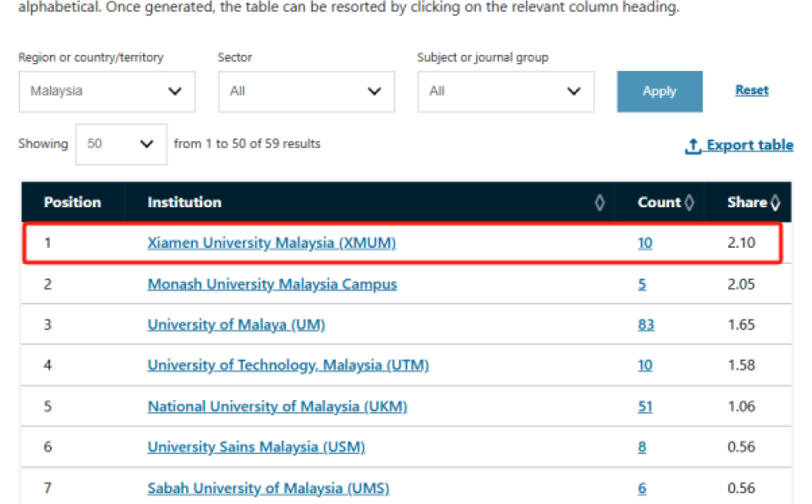Open Xiamen University Malaysia (XMUM) link

pyautogui.click(x=272, y=243)
